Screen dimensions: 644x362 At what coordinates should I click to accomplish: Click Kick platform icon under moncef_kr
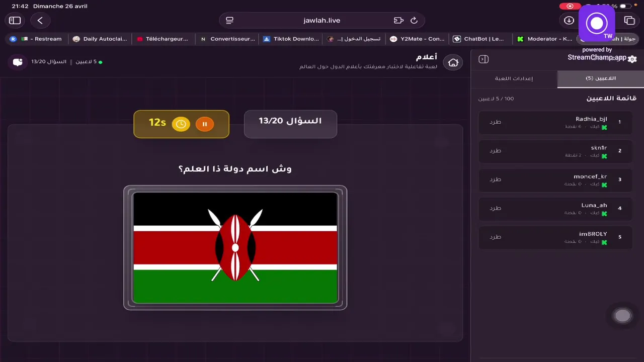(604, 185)
